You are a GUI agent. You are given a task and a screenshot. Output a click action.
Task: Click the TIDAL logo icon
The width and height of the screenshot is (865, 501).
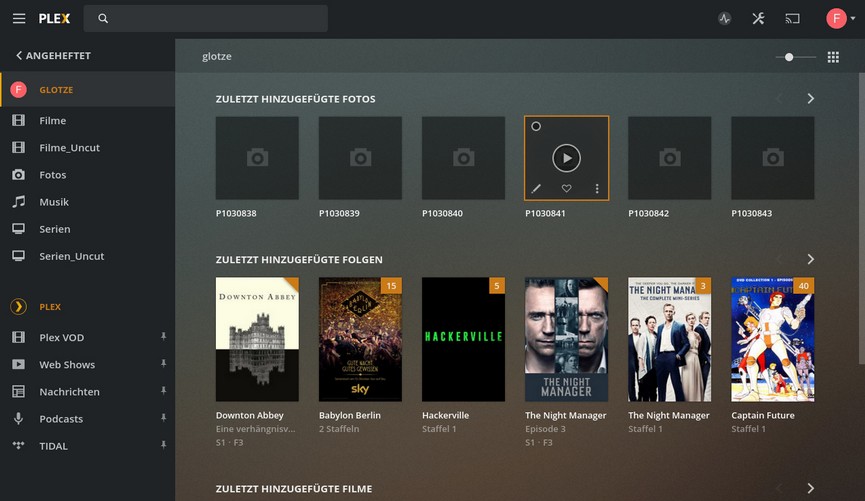pos(18,445)
